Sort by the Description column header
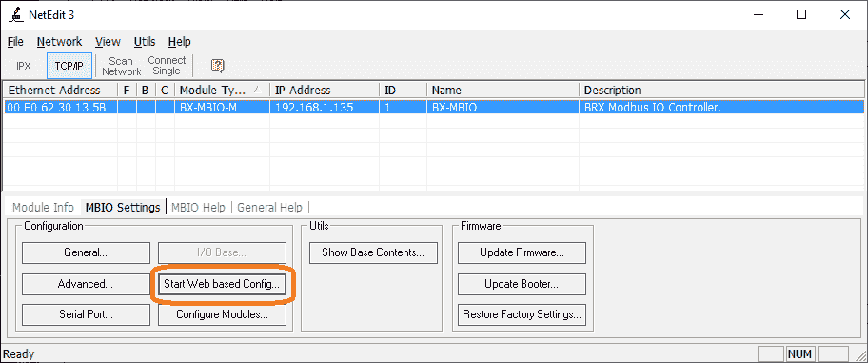 [x=721, y=90]
